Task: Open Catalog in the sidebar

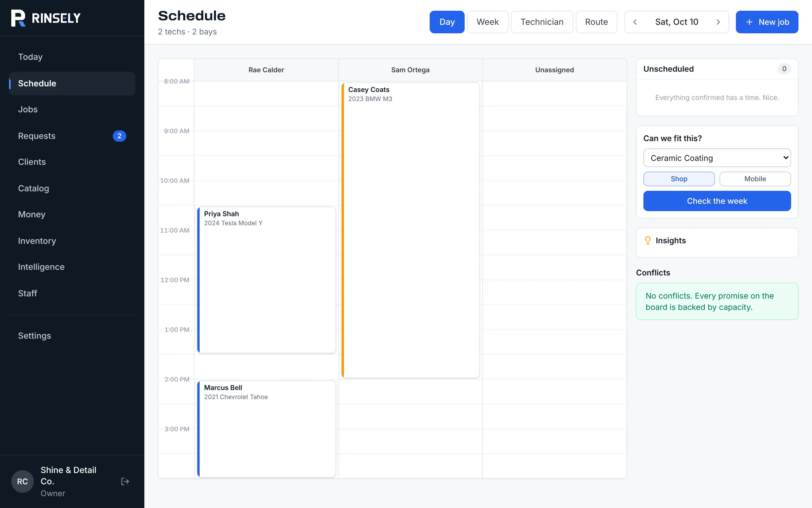Action: [x=72, y=189]
